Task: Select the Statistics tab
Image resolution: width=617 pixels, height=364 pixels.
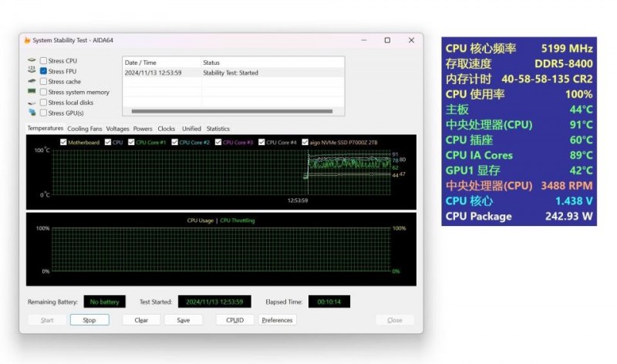Action: pos(217,129)
